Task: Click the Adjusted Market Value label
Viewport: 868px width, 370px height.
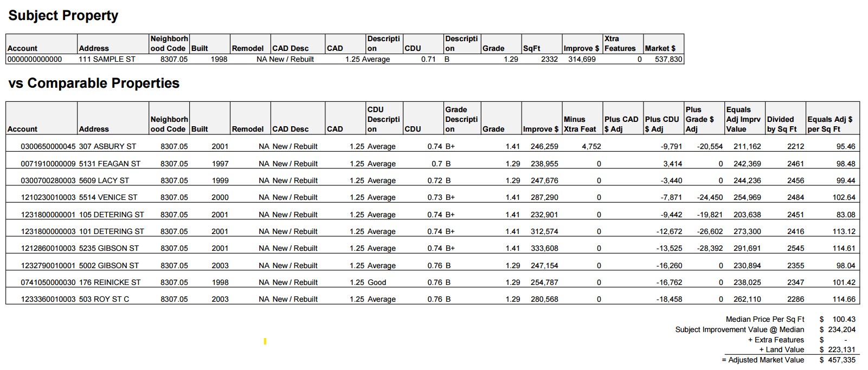Action: [x=763, y=360]
